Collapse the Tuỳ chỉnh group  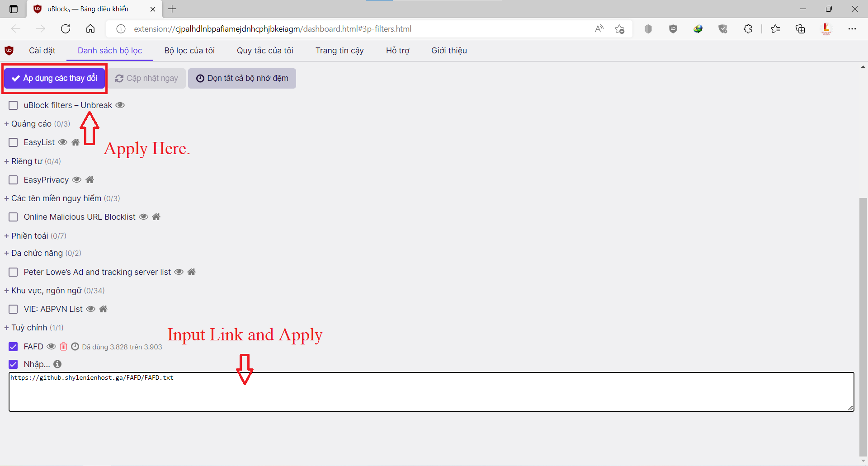(x=34, y=328)
